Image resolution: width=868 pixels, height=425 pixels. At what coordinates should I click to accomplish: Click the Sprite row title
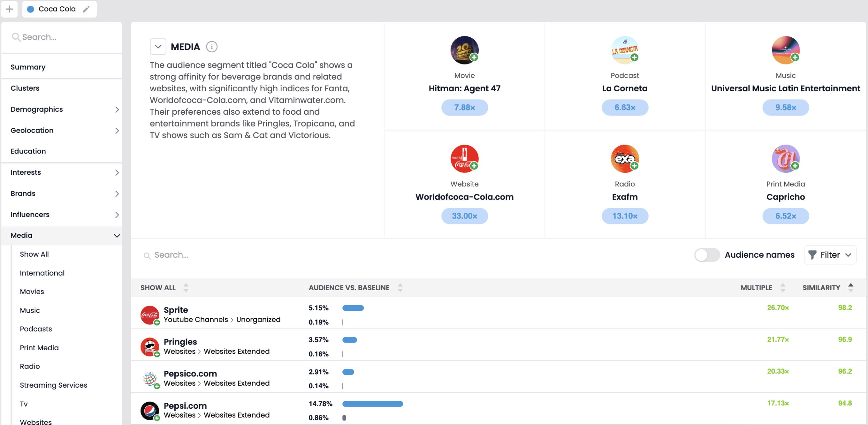[x=176, y=310]
